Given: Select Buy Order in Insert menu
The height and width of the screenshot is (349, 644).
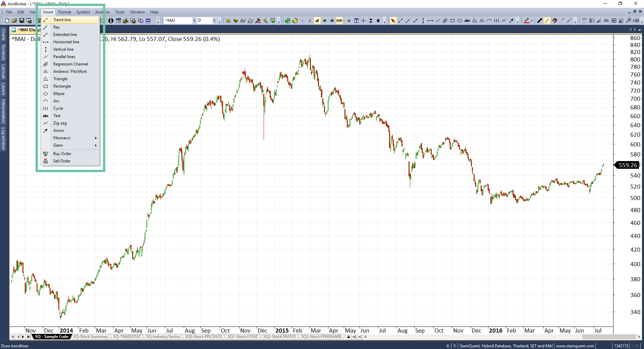Looking at the screenshot, I should 62,154.
